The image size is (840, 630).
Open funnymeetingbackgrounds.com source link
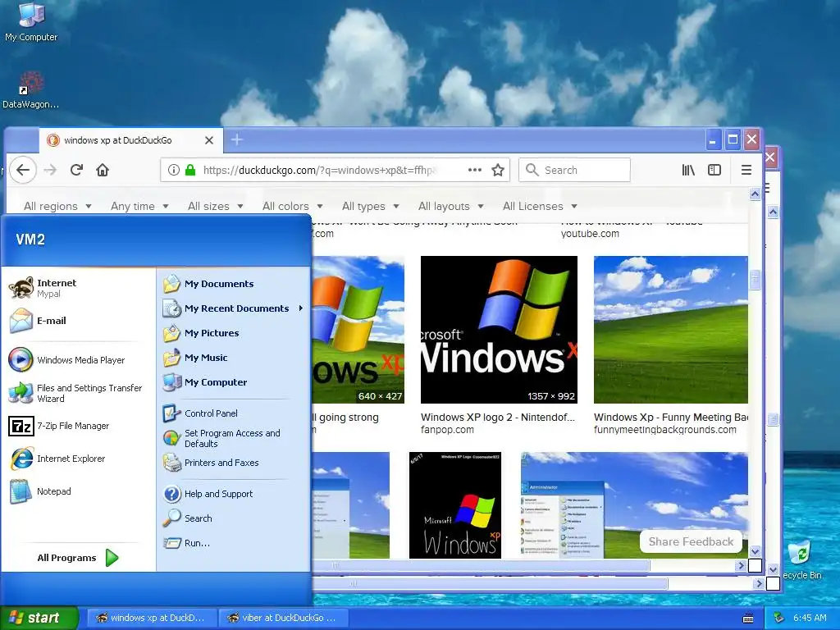(x=664, y=430)
